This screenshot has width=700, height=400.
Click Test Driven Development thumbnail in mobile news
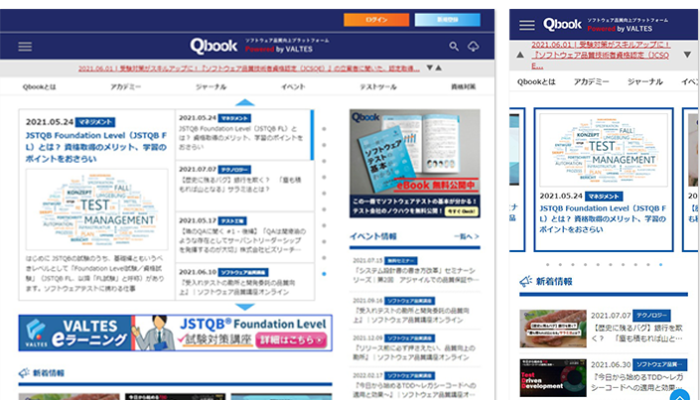click(553, 378)
